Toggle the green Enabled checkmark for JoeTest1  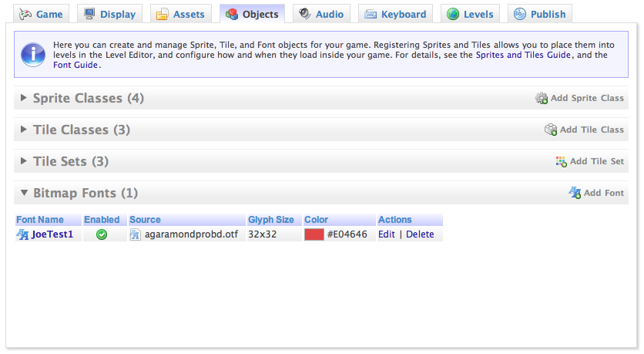point(102,234)
